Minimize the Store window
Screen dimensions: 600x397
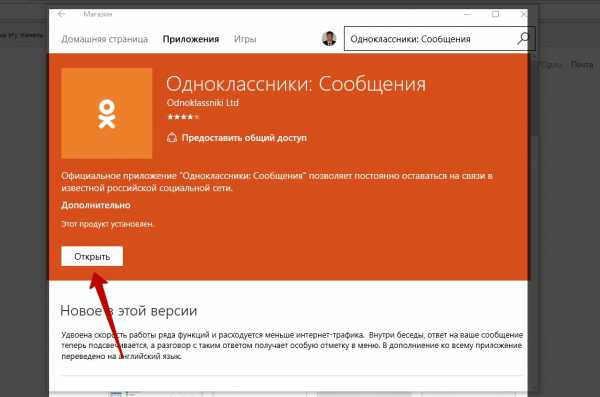coord(467,14)
